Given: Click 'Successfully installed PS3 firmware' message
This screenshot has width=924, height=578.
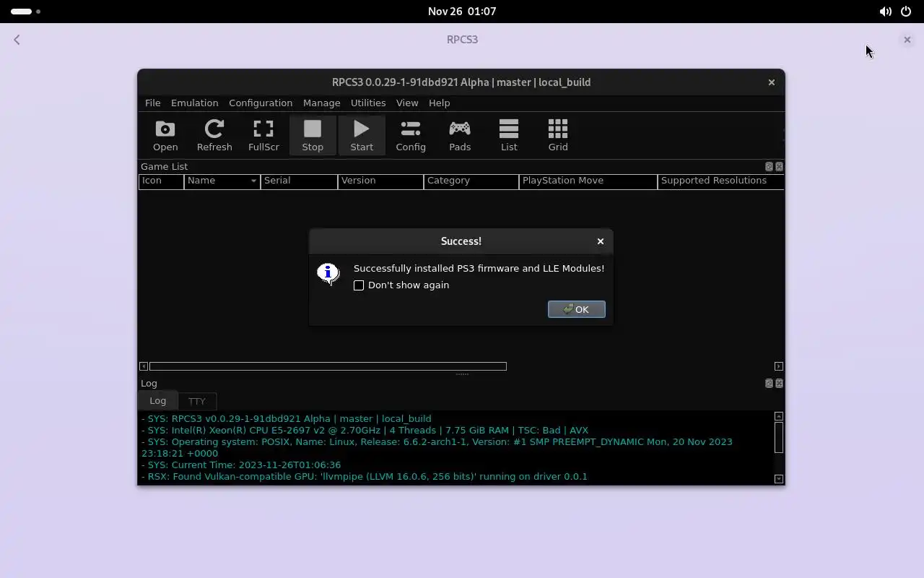Looking at the screenshot, I should (479, 269).
